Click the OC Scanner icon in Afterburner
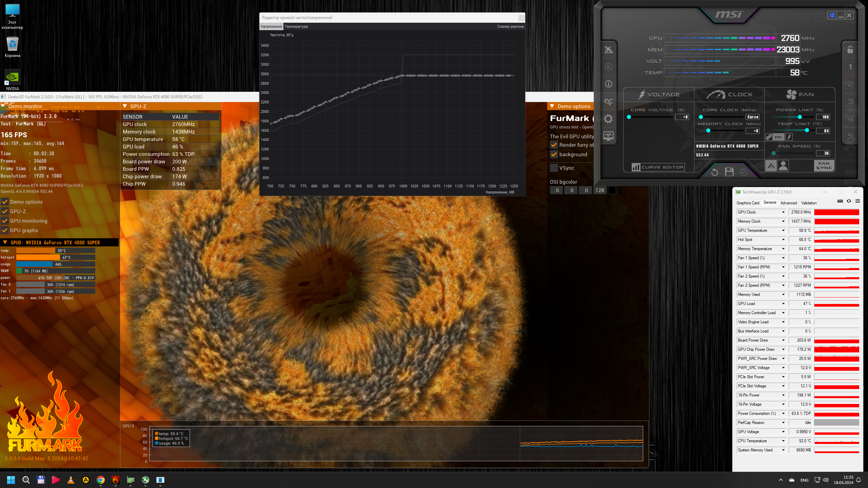Viewport: 868px width, 488px height. 608,102
